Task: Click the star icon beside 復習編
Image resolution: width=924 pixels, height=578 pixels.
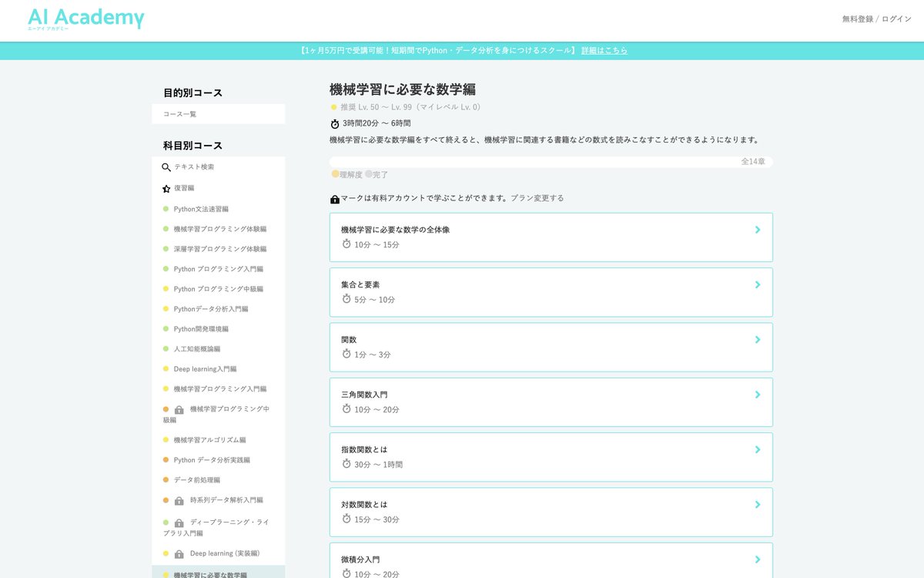Action: (x=166, y=188)
